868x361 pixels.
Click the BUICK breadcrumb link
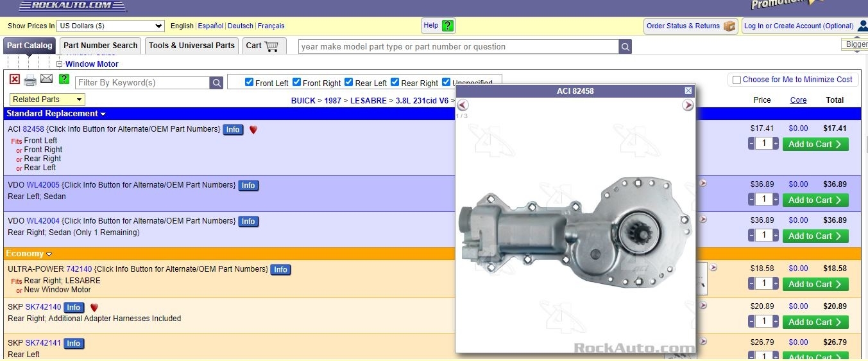pyautogui.click(x=303, y=101)
